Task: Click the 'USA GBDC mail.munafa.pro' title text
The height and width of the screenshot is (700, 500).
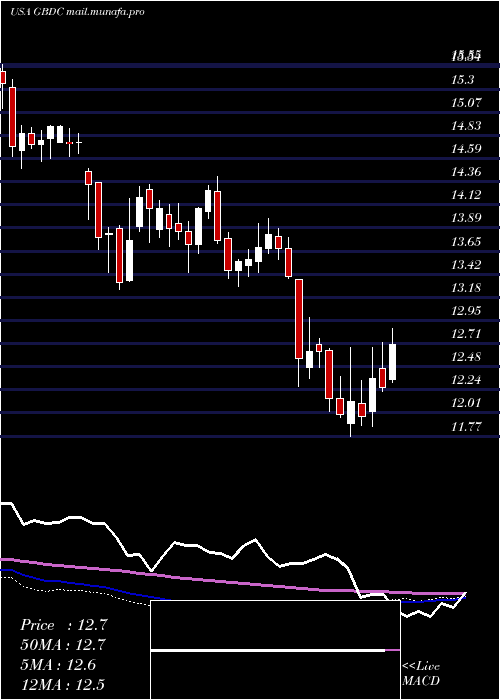Action: click(x=77, y=12)
